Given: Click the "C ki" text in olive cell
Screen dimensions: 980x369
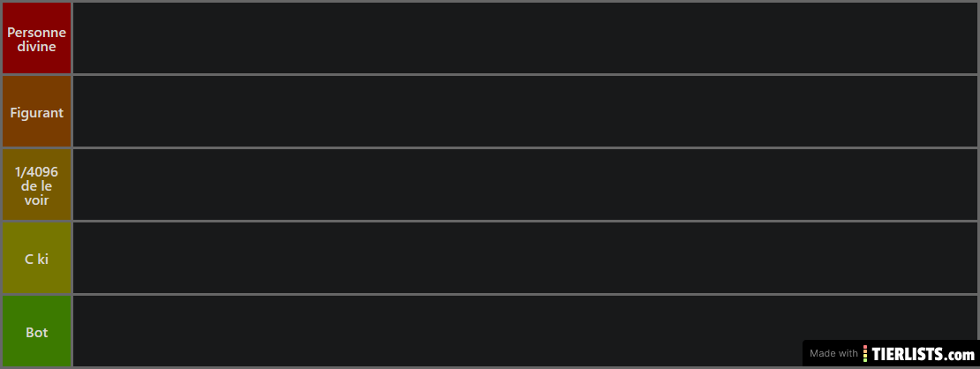Looking at the screenshot, I should click(36, 259).
